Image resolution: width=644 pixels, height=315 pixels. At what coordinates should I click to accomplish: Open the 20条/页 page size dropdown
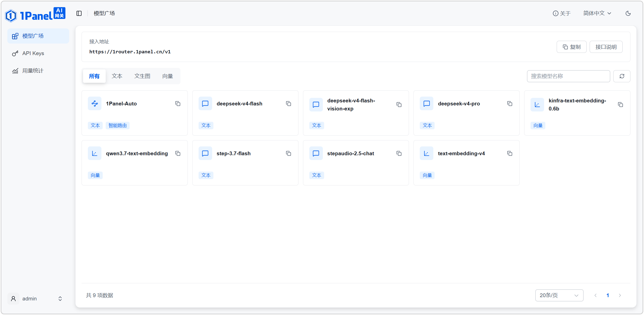(559, 295)
